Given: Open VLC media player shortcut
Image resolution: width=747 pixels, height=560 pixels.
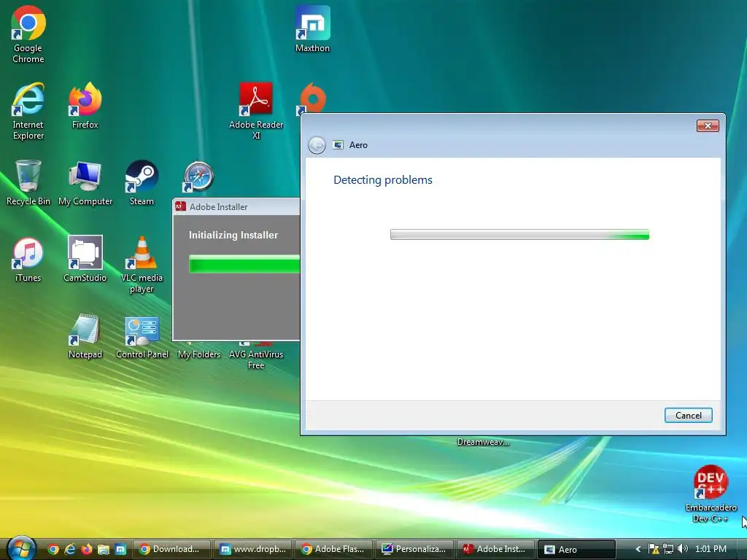Looking at the screenshot, I should click(x=142, y=265).
